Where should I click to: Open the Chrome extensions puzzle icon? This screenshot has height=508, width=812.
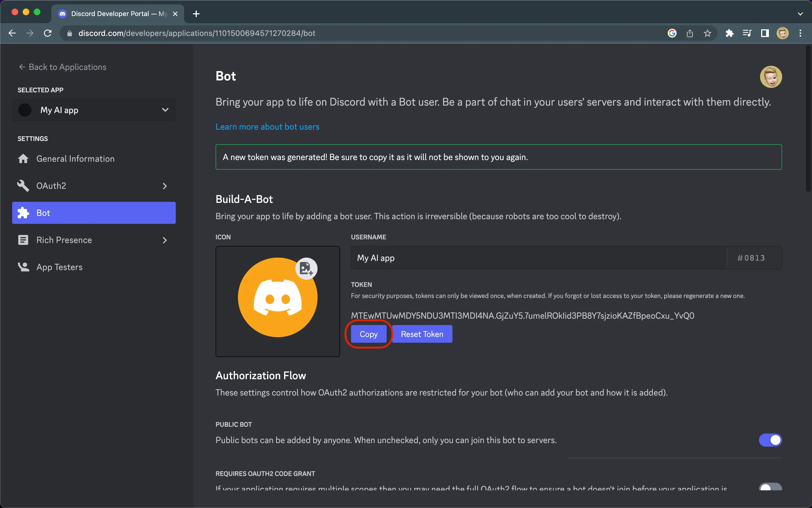729,33
